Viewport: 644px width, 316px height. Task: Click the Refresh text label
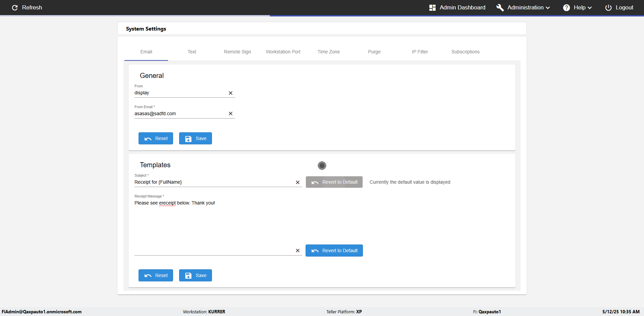pyautogui.click(x=32, y=7)
